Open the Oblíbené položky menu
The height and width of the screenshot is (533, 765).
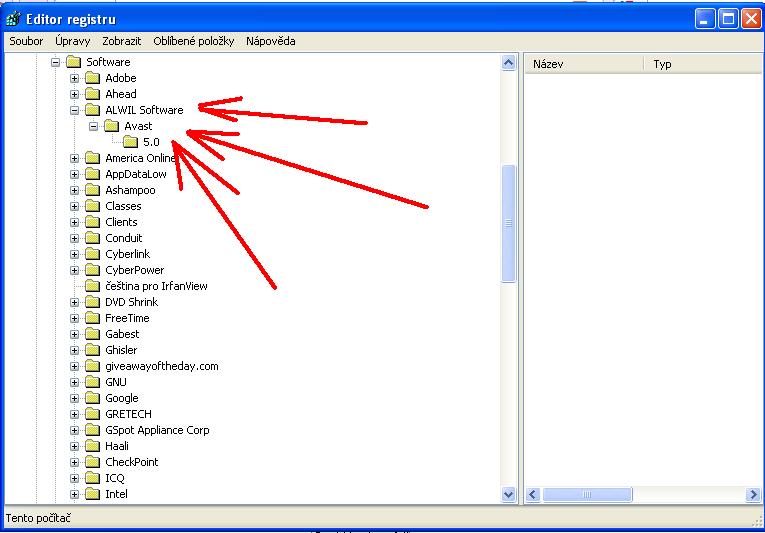pyautogui.click(x=193, y=41)
